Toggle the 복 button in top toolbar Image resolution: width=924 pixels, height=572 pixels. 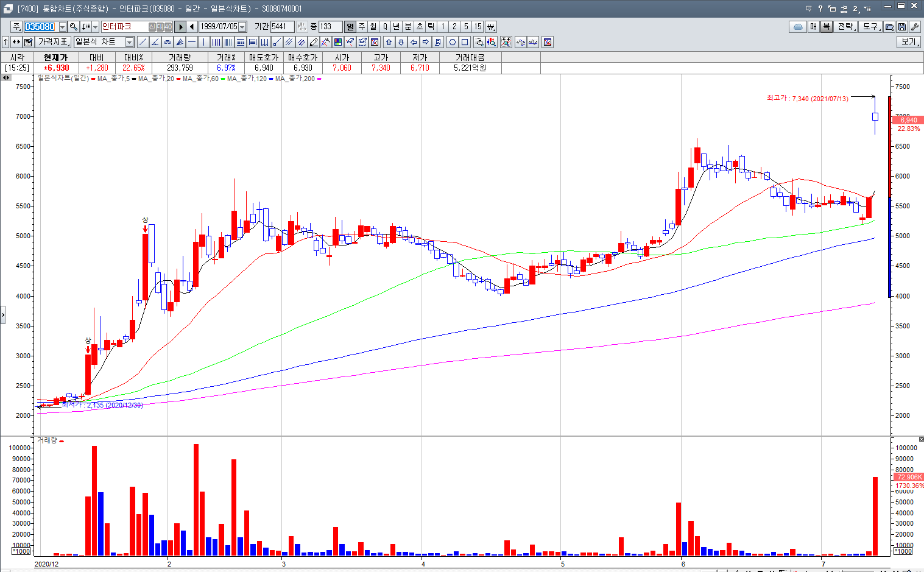pos(827,27)
